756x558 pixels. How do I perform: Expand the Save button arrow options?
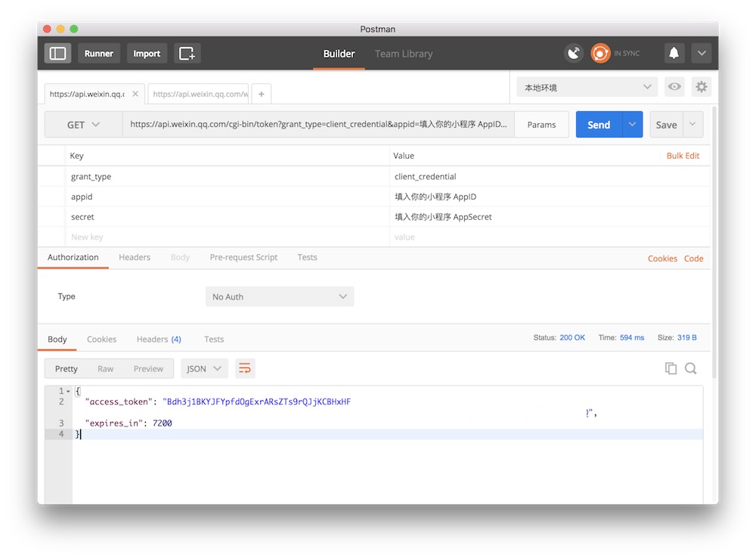(692, 125)
